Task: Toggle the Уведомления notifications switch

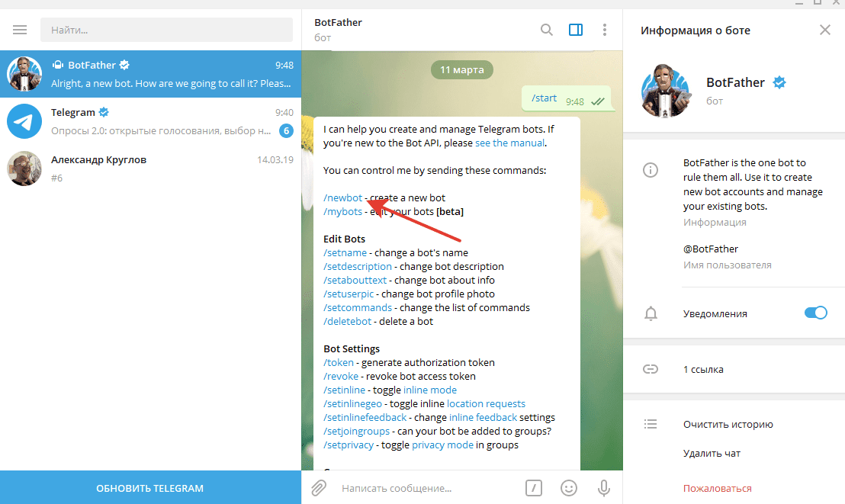Action: pos(815,313)
